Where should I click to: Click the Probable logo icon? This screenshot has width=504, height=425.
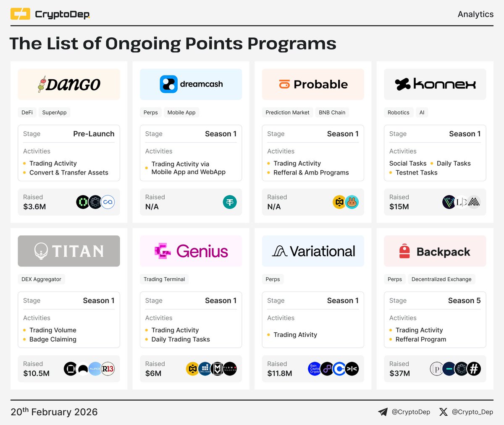point(284,84)
